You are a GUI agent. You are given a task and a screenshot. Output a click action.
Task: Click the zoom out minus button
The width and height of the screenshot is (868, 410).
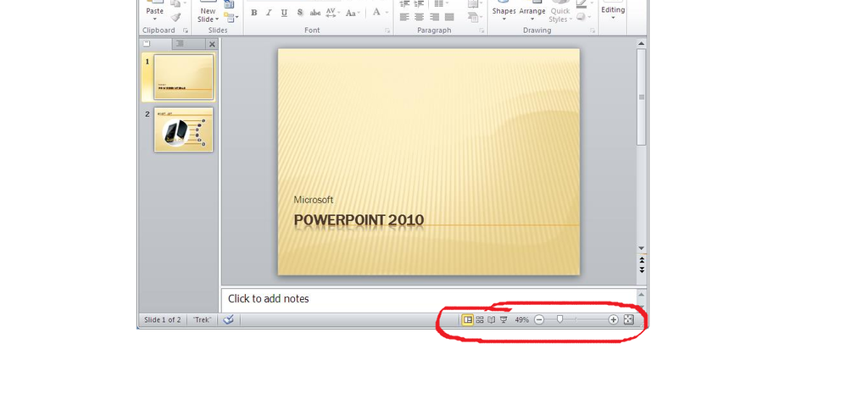coord(539,320)
